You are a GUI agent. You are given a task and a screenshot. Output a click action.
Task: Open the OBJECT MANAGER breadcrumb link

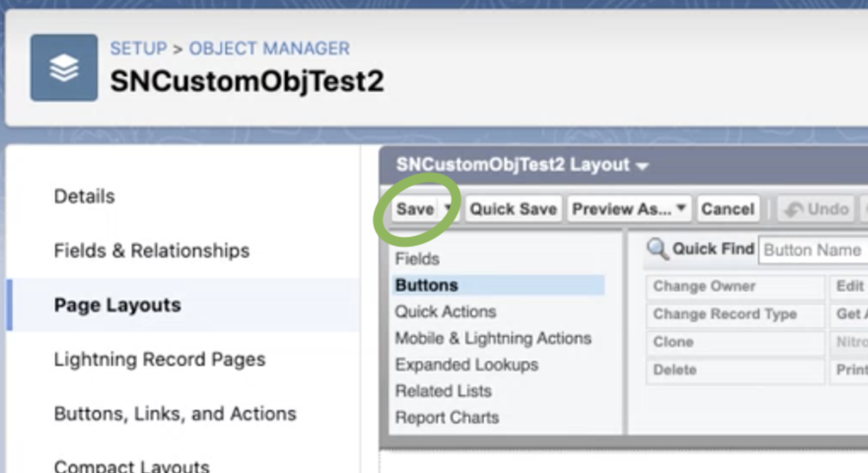click(x=269, y=48)
